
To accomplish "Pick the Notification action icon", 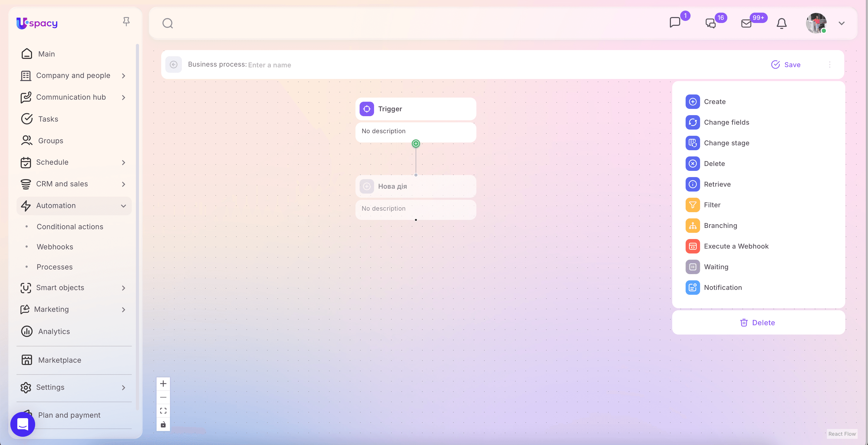I will pos(692,288).
